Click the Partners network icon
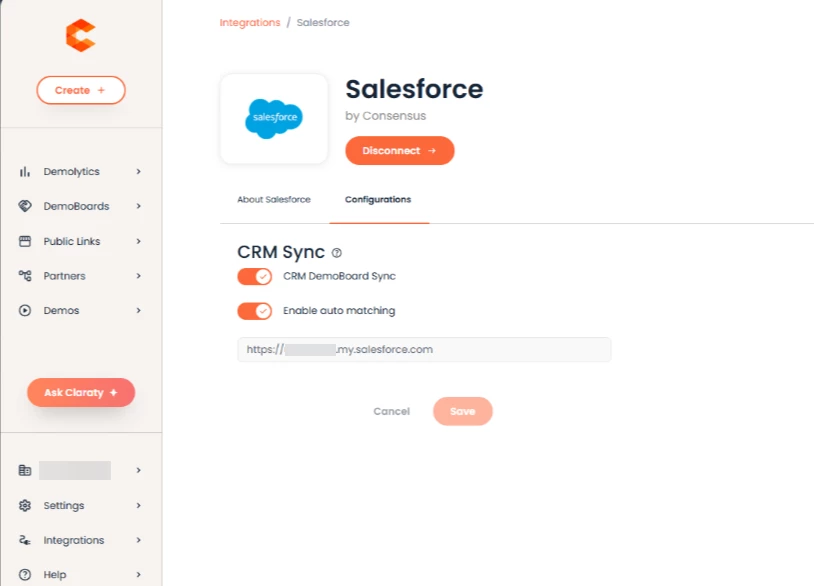 [x=25, y=276]
